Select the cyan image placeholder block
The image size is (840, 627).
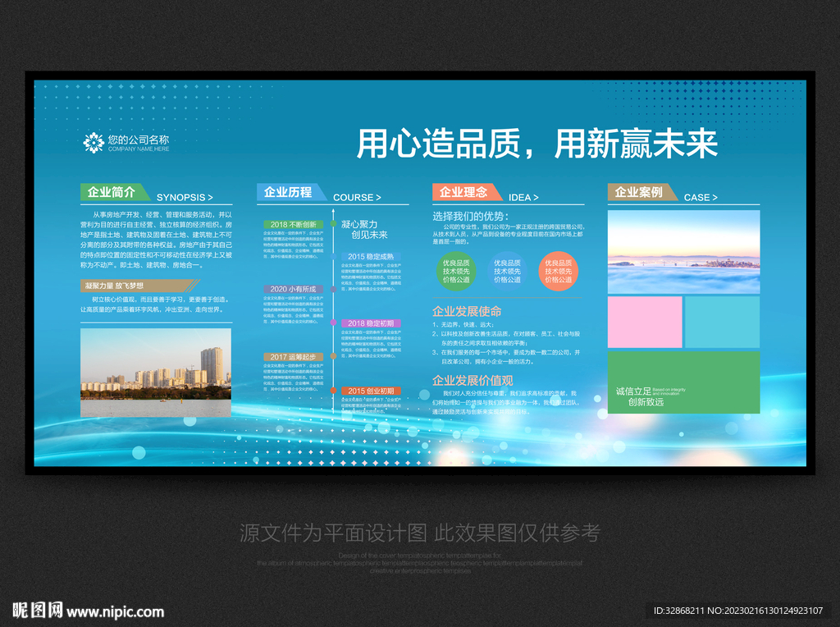pos(722,322)
